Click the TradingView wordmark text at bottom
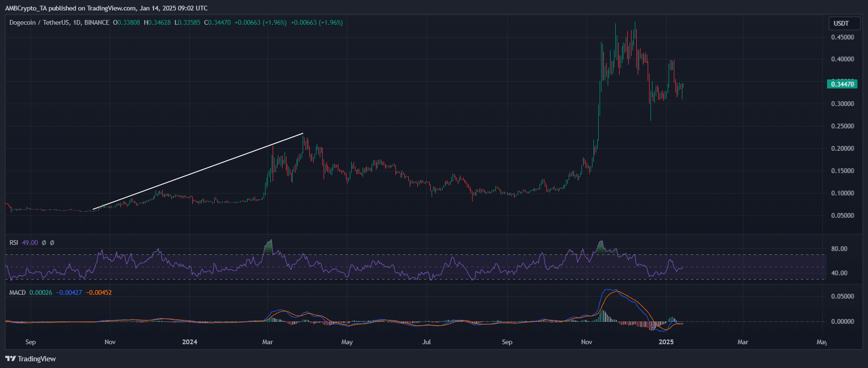The image size is (868, 368). [x=37, y=359]
